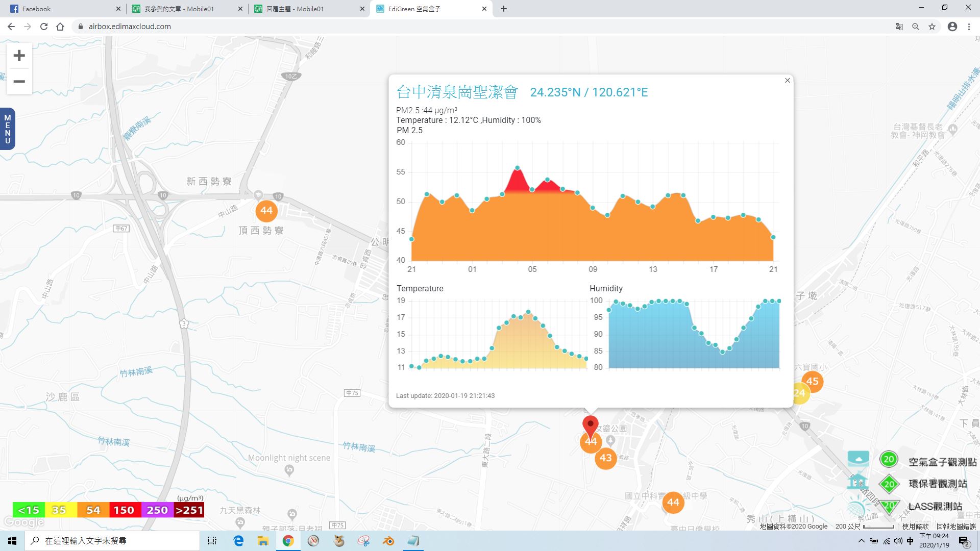Open the Chrome profile account icon
This screenshot has height=551, width=980.
[952, 27]
